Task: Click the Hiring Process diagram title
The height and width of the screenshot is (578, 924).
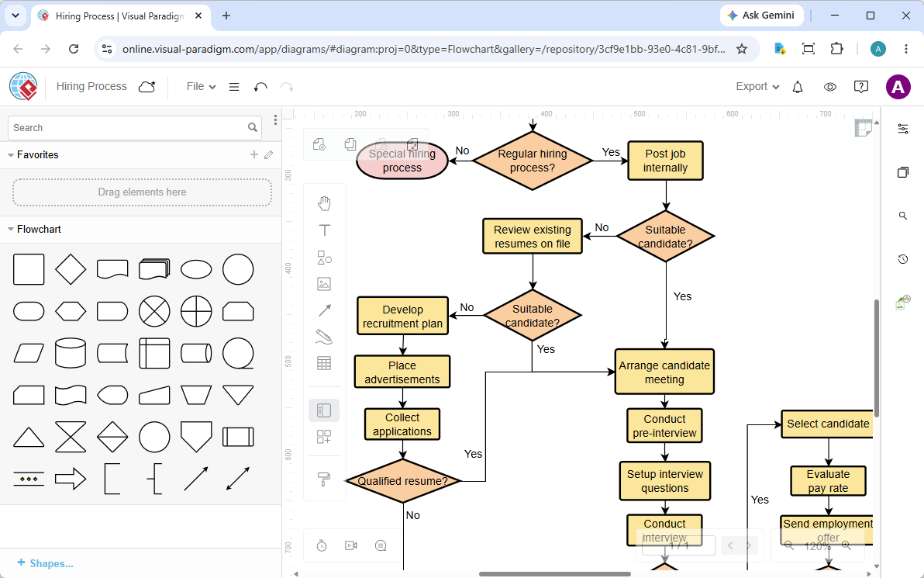Action: pos(91,87)
